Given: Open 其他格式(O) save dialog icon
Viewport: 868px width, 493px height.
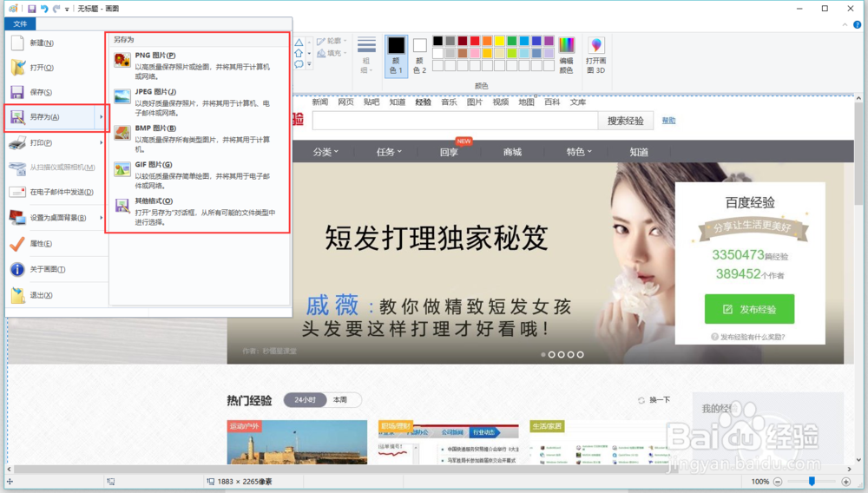Looking at the screenshot, I should [x=122, y=206].
